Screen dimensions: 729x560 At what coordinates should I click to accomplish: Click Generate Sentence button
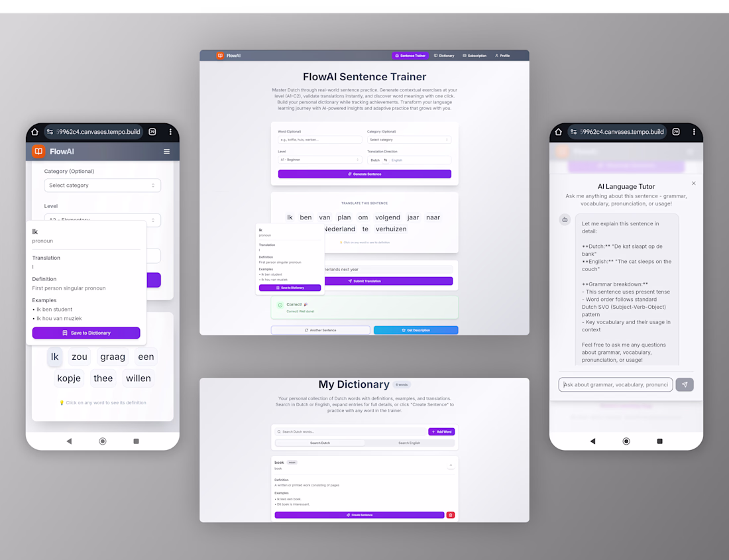click(x=364, y=174)
